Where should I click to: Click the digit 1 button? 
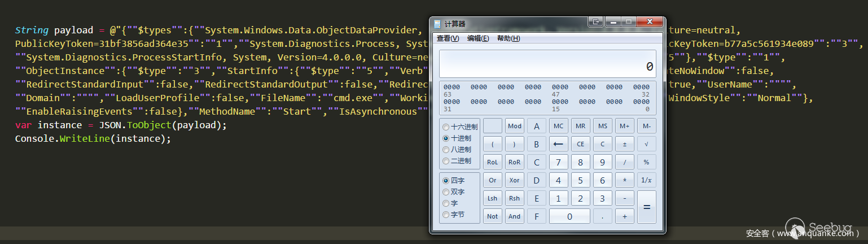click(558, 198)
